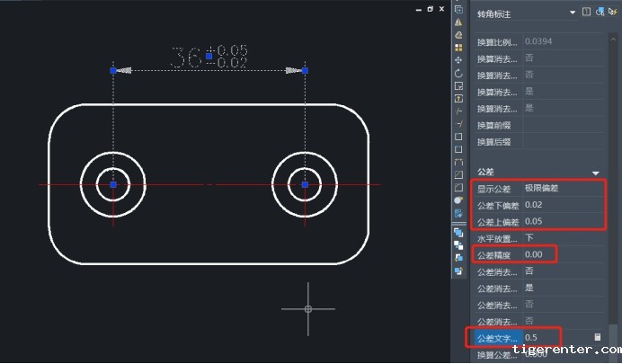Activate the Move tool icon

coord(458,59)
